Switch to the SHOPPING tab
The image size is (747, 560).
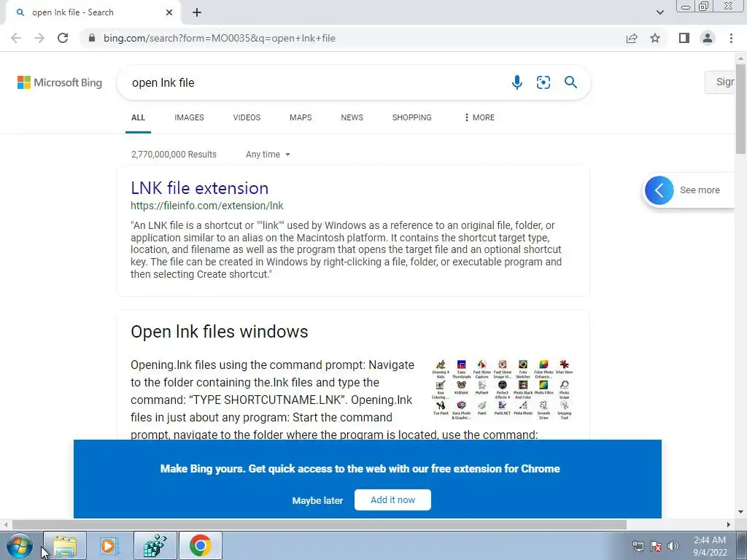click(411, 117)
